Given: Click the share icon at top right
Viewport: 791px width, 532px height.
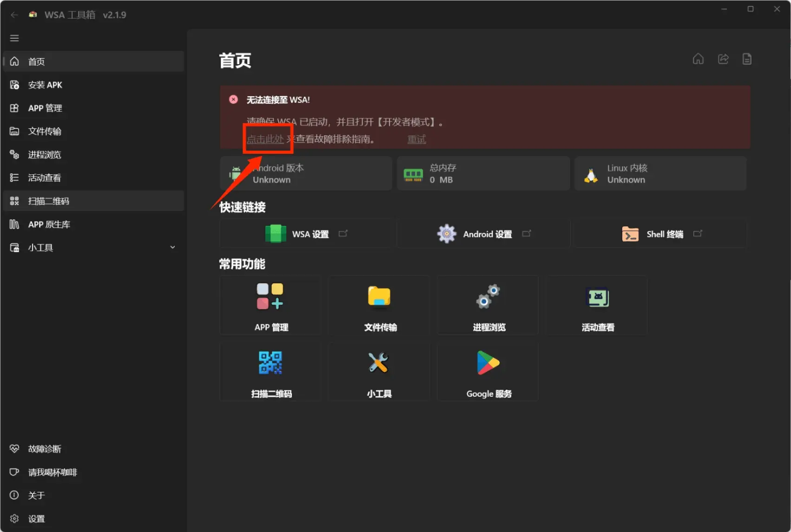Looking at the screenshot, I should pos(723,59).
